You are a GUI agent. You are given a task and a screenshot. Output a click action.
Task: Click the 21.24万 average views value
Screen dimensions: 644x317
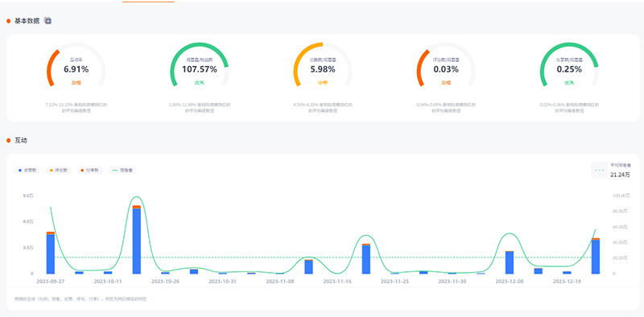pyautogui.click(x=621, y=175)
